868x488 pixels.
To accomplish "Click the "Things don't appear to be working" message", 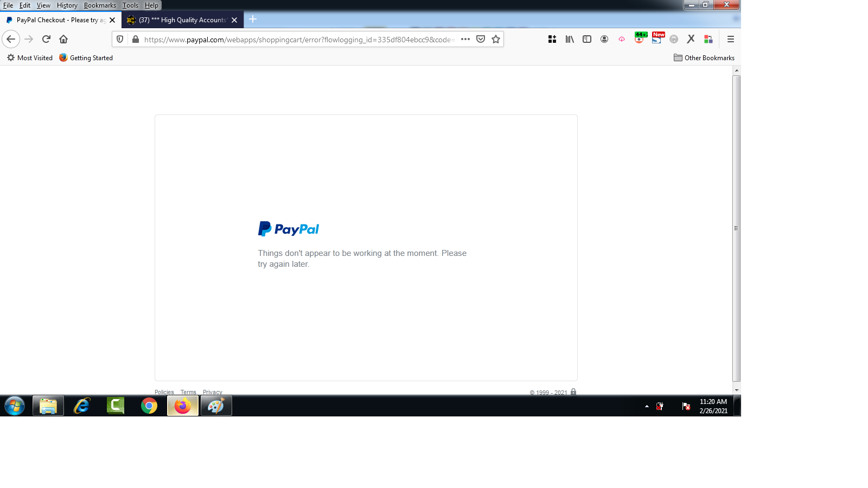I will pos(362,259).
